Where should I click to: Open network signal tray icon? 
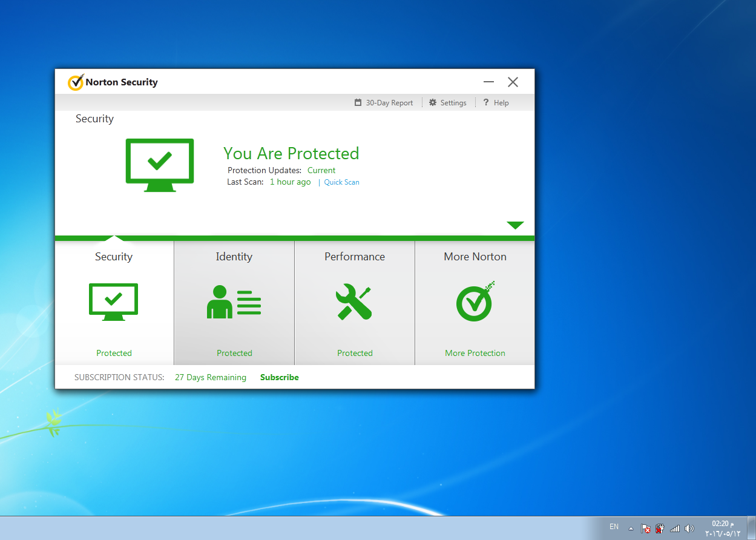tap(675, 528)
